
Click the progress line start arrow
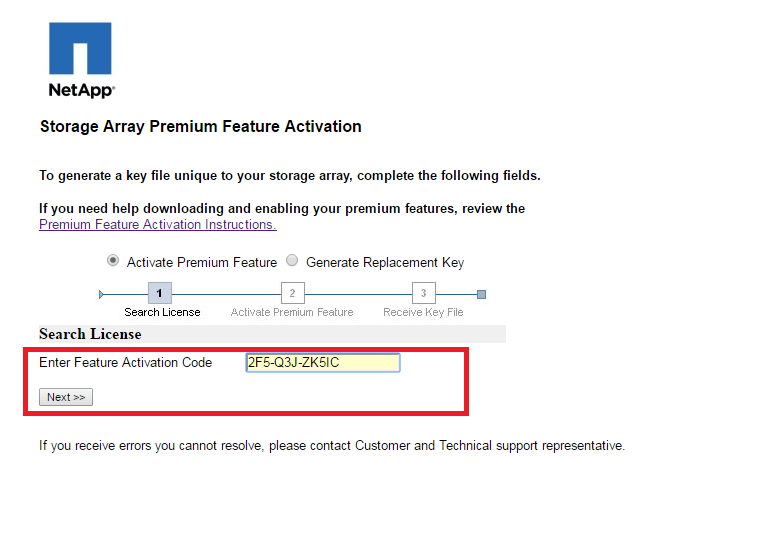tap(101, 294)
